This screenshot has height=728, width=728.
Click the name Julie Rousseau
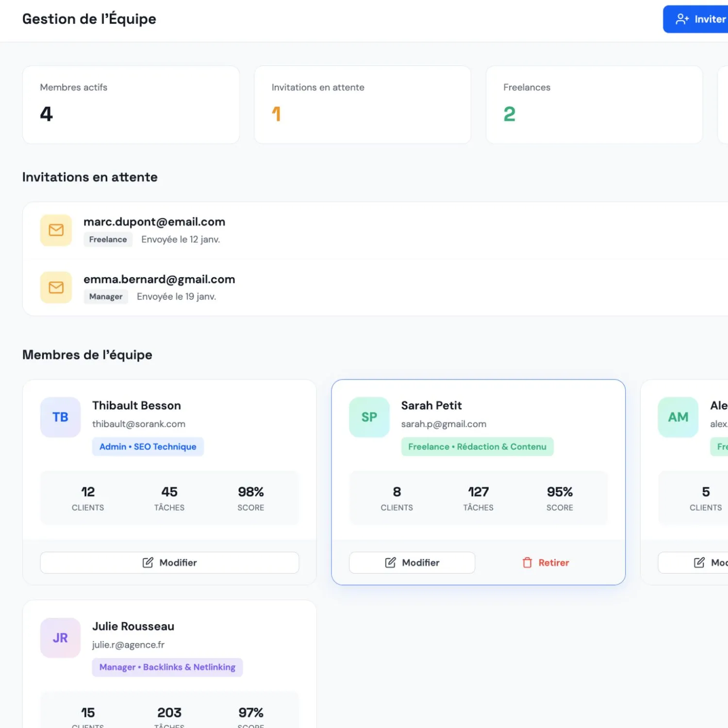[x=133, y=626]
